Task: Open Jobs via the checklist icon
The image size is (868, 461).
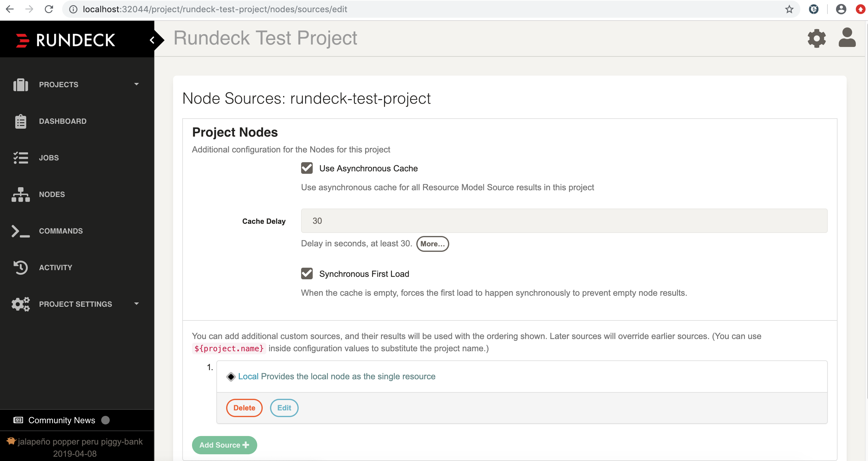Action: [20, 157]
